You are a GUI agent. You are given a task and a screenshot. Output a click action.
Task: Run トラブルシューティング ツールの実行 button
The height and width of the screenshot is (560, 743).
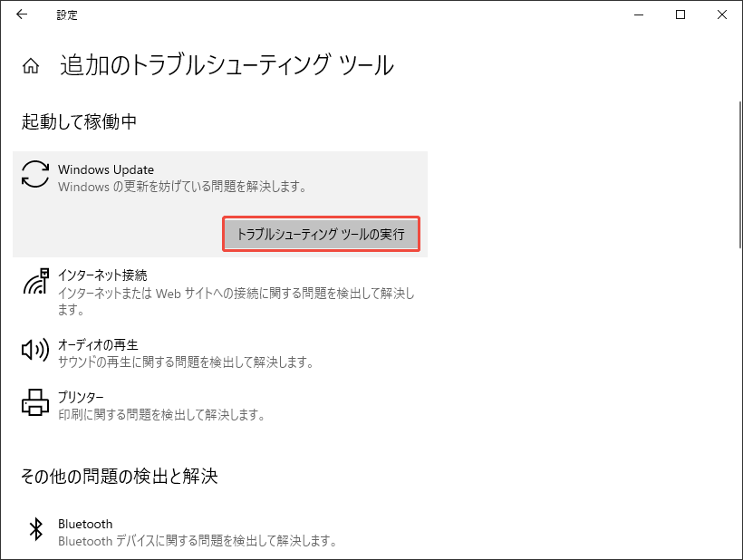coord(322,234)
